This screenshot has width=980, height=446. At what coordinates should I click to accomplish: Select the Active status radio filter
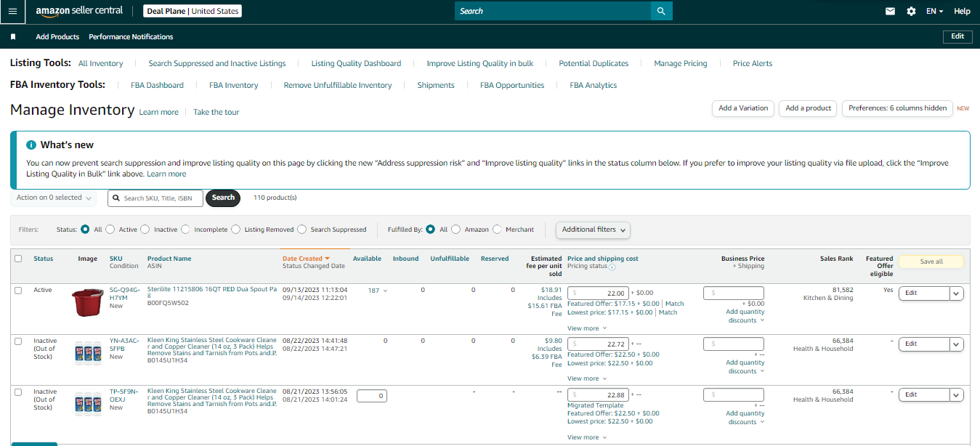[110, 230]
